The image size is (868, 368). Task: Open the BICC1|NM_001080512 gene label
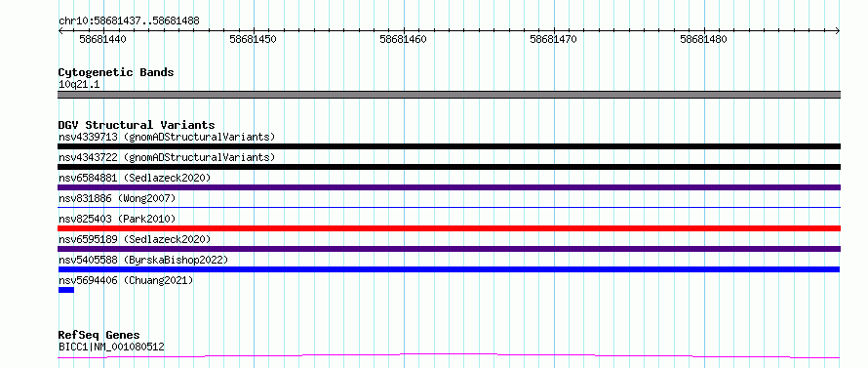(x=111, y=348)
